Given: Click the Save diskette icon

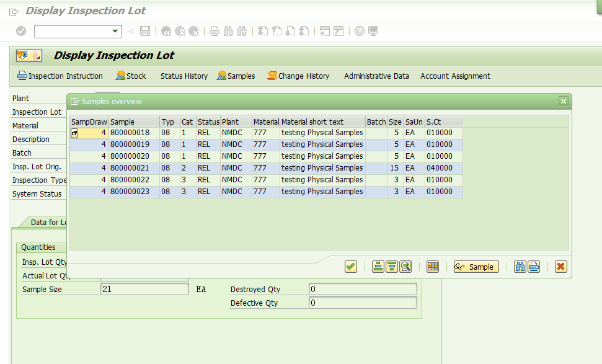Looking at the screenshot, I should [x=145, y=31].
